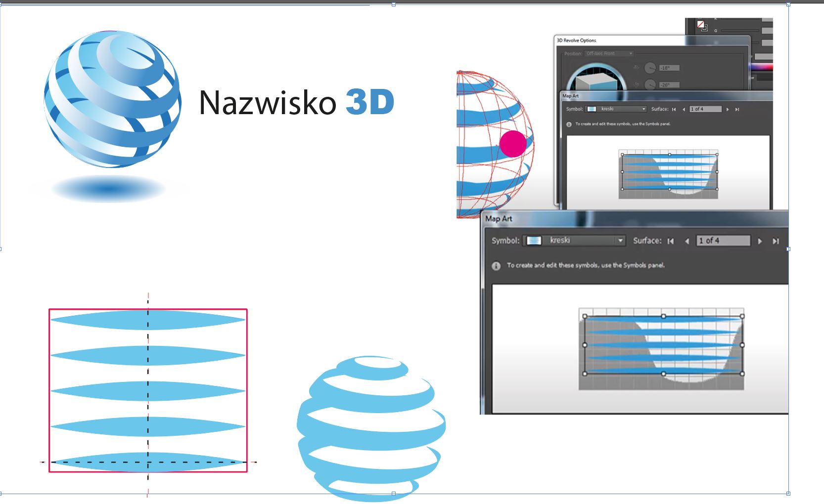Click Last Surface arrow in rear Map Art dialog

click(737, 109)
